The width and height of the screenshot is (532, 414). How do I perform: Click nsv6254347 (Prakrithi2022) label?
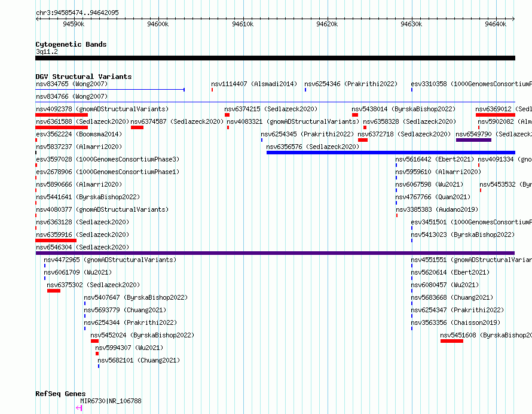tap(457, 310)
